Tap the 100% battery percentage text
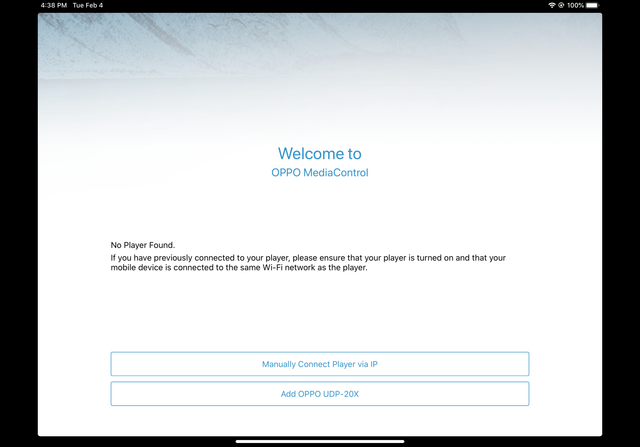The width and height of the screenshot is (640, 447). [x=575, y=5]
